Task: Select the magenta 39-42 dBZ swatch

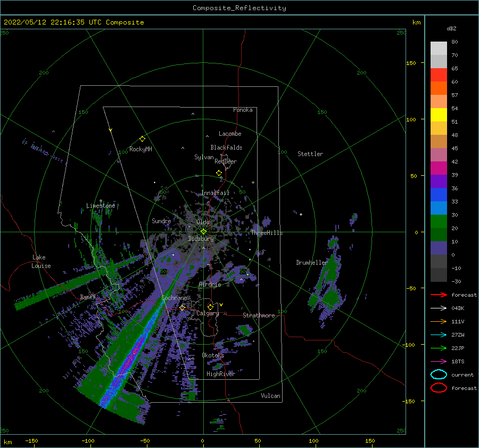Action: (439, 168)
